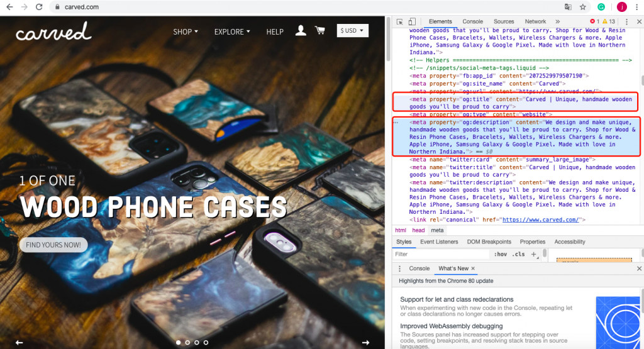Open the SHOP dropdown menu
Viewport: 644px width, 349px height.
pos(186,31)
